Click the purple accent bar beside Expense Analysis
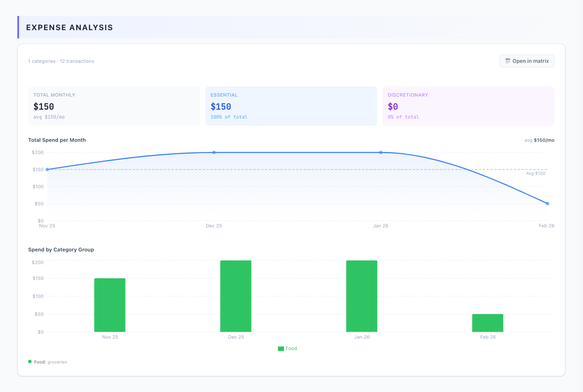The width and height of the screenshot is (583, 392). click(18, 27)
